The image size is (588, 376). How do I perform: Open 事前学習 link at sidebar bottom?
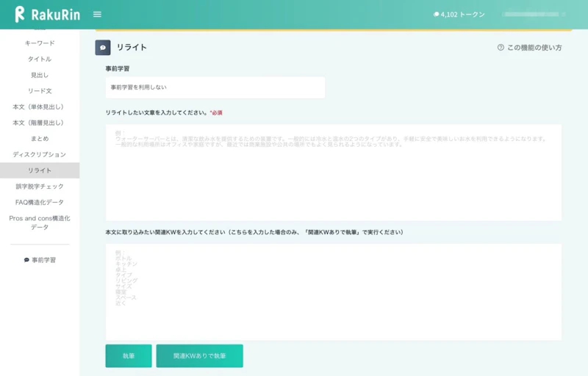pos(40,260)
